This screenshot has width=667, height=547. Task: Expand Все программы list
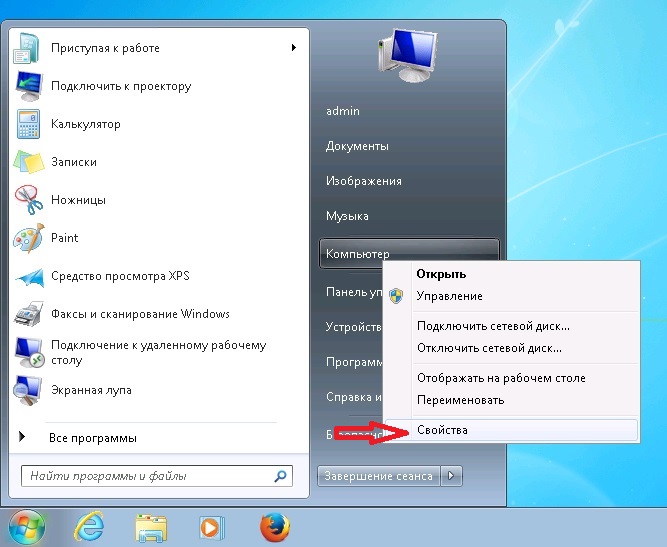click(92, 438)
